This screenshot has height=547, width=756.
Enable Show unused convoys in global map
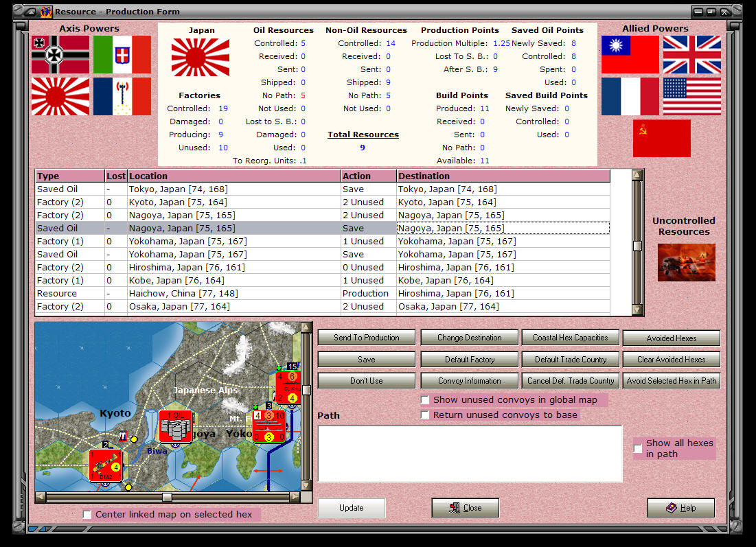coord(425,399)
